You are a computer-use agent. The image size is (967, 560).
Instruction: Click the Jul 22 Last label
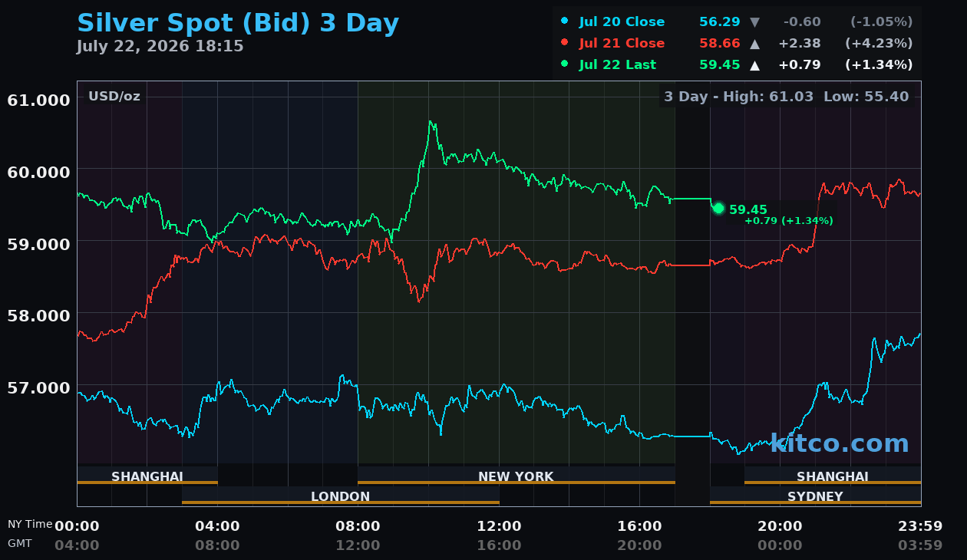pos(618,65)
